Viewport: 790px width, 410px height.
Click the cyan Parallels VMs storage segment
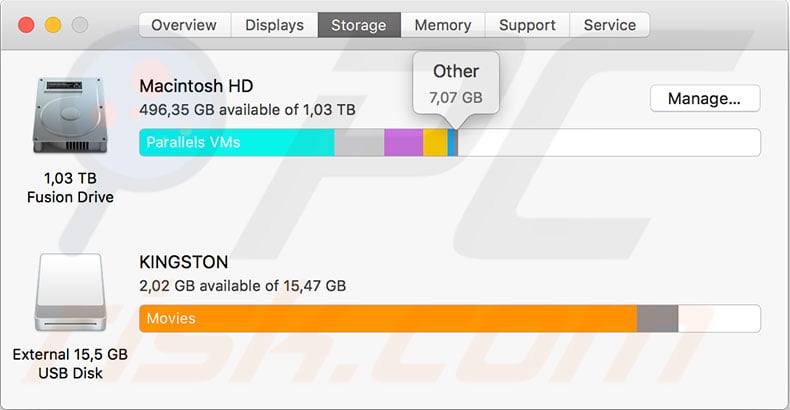(236, 143)
